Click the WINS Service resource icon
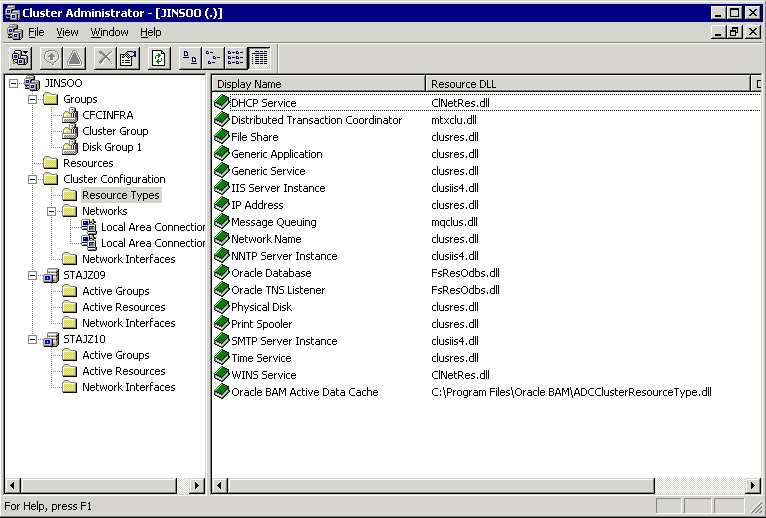766x518 pixels. click(x=222, y=375)
